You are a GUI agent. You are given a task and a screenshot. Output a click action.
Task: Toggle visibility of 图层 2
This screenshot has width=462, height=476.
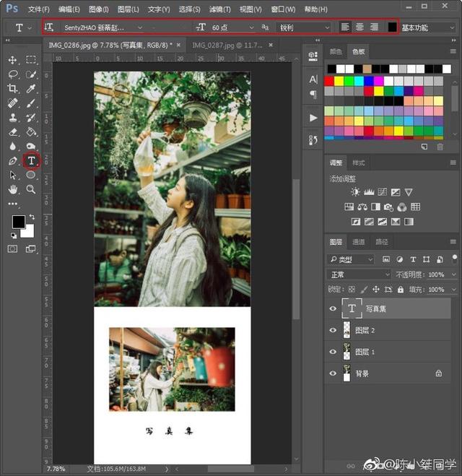tap(333, 330)
